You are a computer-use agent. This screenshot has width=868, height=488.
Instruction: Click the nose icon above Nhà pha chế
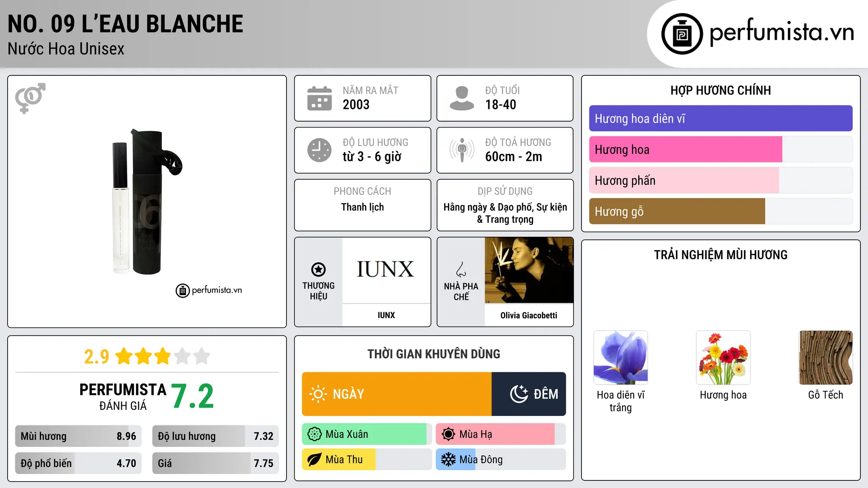tap(461, 269)
